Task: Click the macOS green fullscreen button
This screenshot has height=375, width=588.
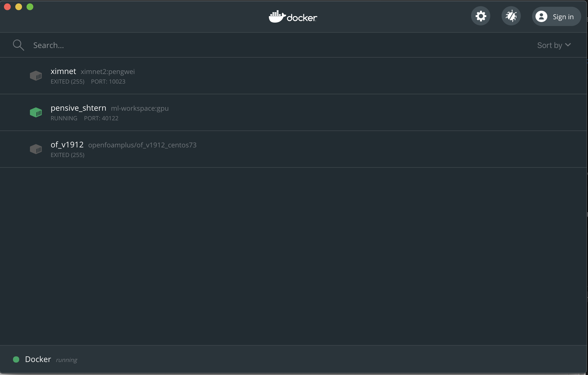Action: pyautogui.click(x=30, y=7)
